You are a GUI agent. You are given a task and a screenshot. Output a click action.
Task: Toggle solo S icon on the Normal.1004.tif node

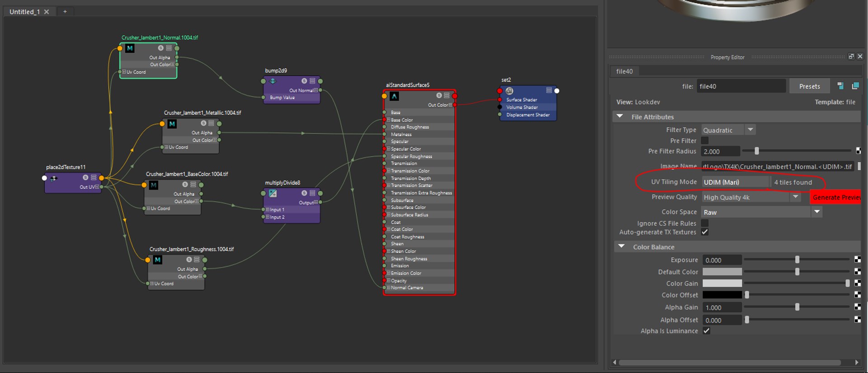[160, 48]
